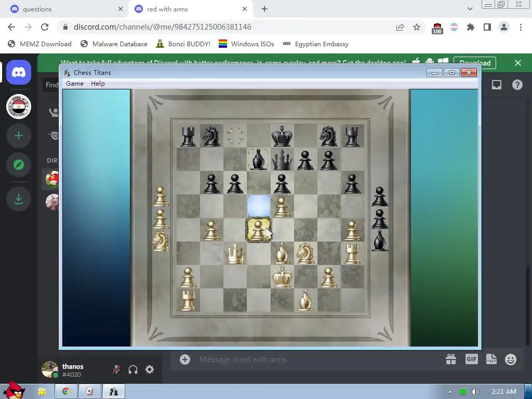Viewport: 532px width, 399px height.
Task: Toggle deafen headphones icon
Action: 133,369
